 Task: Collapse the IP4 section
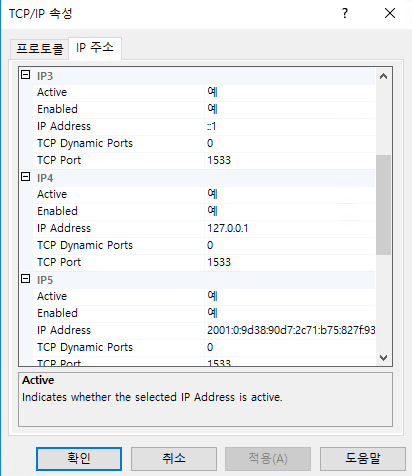pyautogui.click(x=26, y=176)
